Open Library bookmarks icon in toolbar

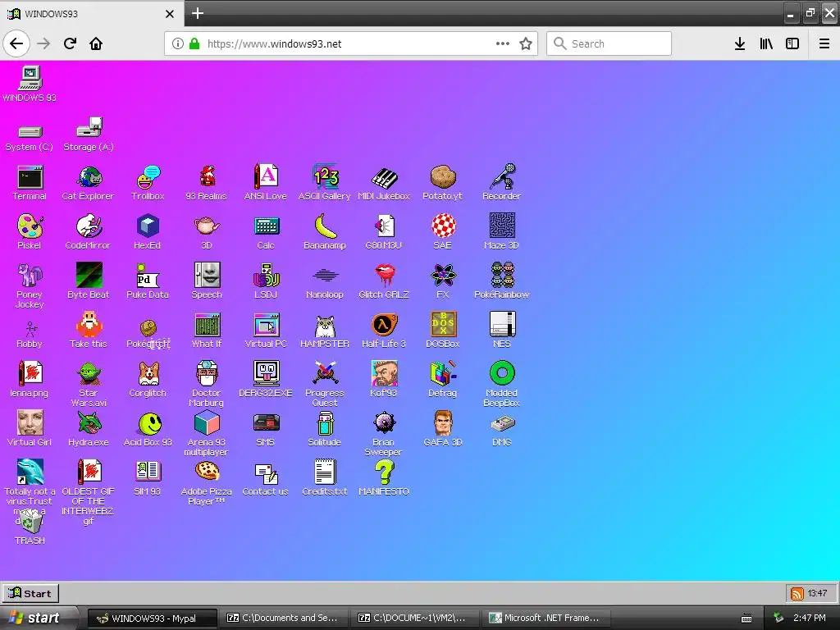tap(766, 43)
